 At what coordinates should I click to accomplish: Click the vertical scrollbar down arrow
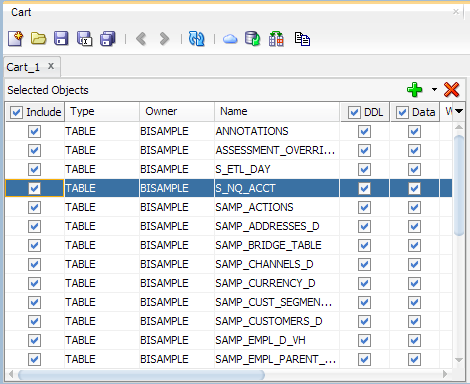(x=459, y=360)
